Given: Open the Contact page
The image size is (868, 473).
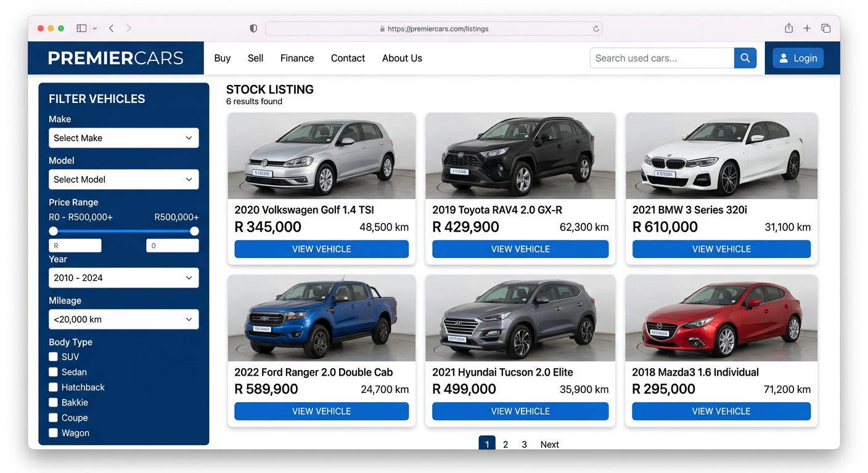Looking at the screenshot, I should 348,58.
